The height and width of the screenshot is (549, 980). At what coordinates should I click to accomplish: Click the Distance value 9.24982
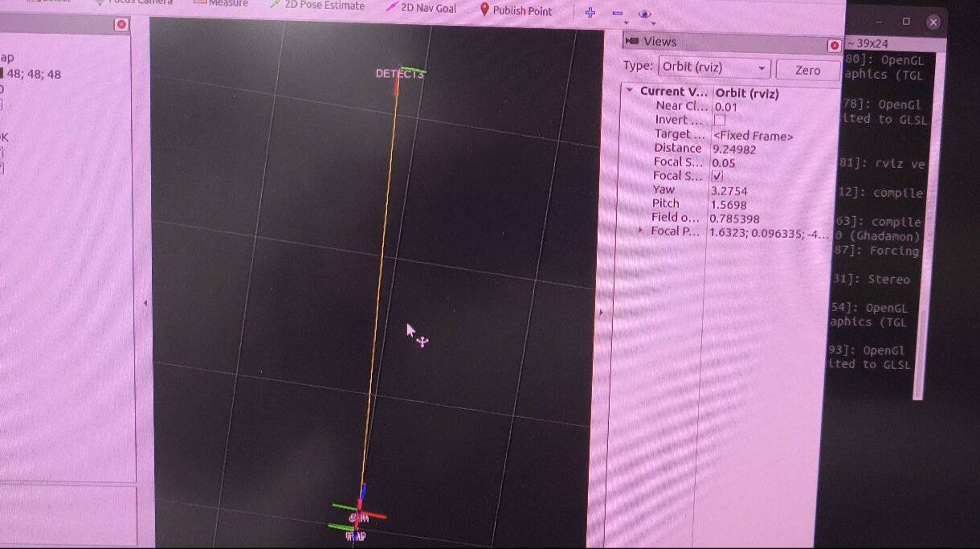pyautogui.click(x=734, y=149)
